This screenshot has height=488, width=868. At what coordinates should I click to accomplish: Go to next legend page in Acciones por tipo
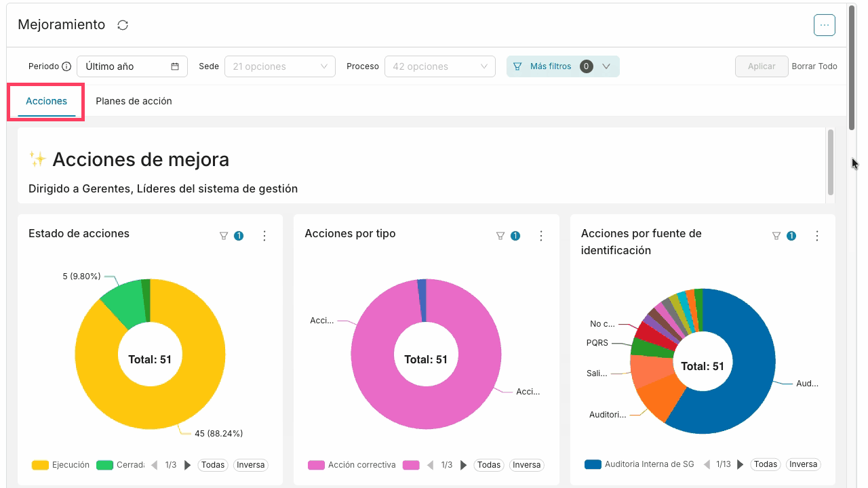tap(464, 465)
